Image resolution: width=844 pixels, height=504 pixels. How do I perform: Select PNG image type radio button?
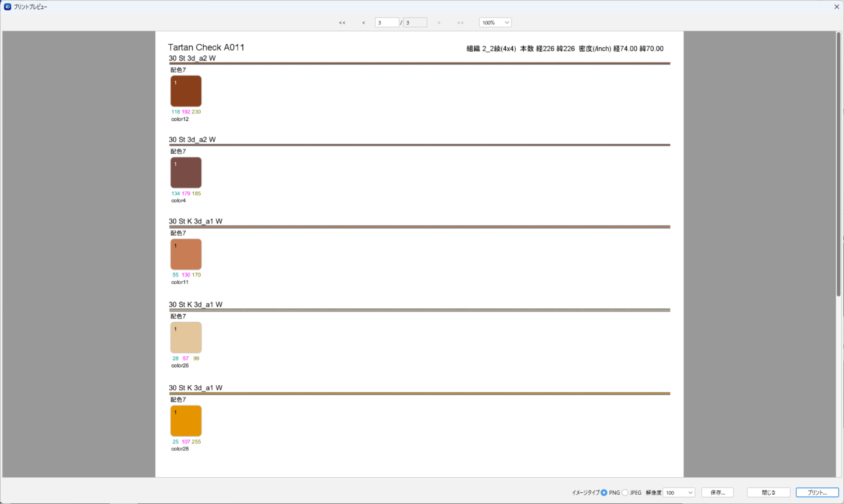pyautogui.click(x=604, y=493)
